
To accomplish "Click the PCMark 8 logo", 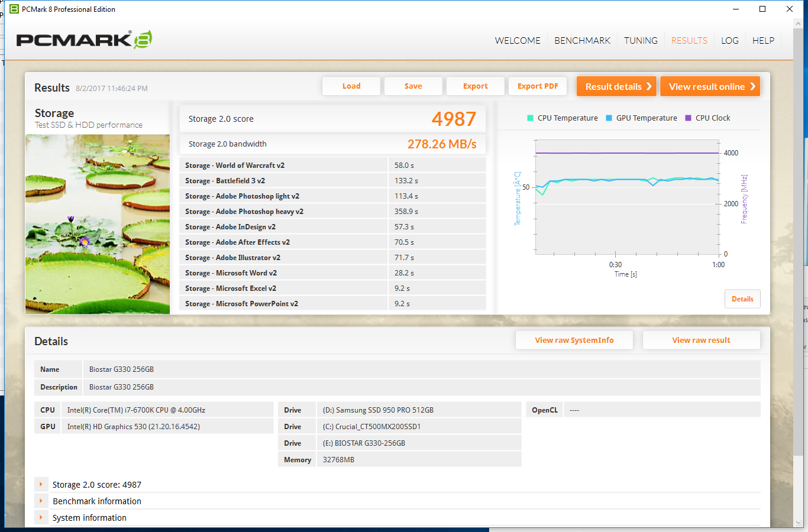I will [84, 40].
